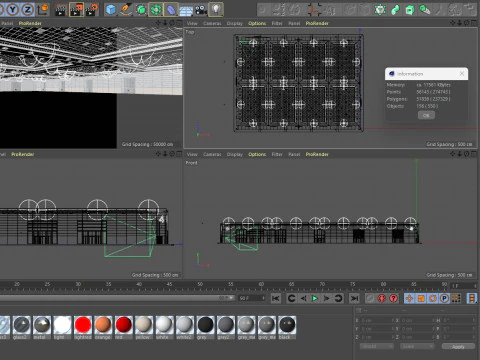Toggle the Z axis lock
Viewport: 480px width, 360px height.
(x=28, y=9)
